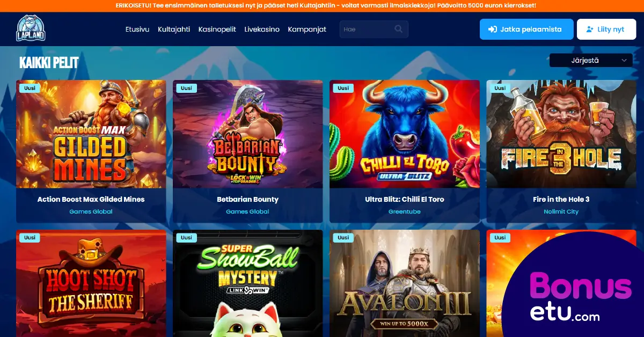Click the Liity nyt button
Screen dimensions: 644x337
(606, 30)
